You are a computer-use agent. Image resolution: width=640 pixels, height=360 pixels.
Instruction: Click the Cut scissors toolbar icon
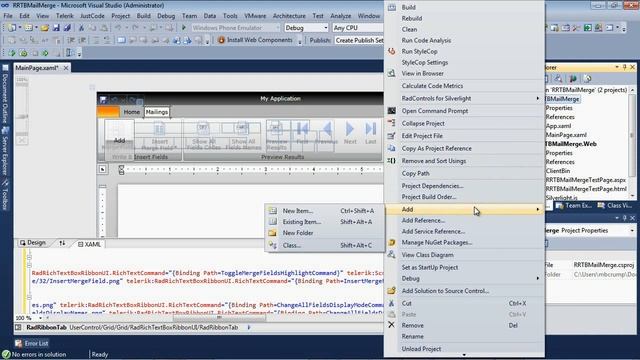tap(81, 28)
